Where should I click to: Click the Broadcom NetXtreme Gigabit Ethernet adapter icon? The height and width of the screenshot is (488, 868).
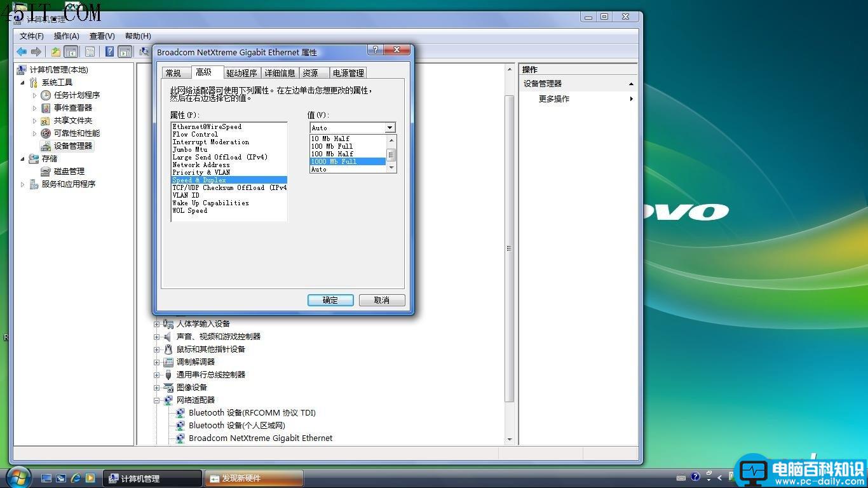pyautogui.click(x=180, y=438)
